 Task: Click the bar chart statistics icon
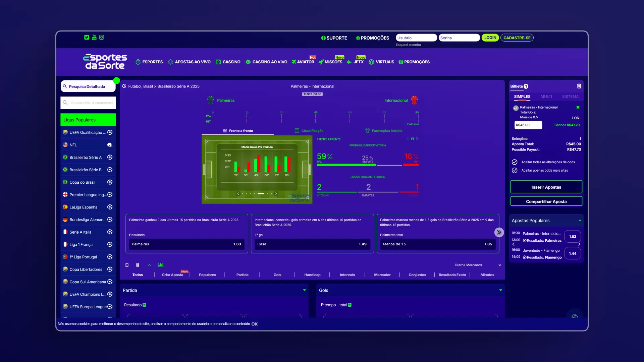(x=161, y=265)
